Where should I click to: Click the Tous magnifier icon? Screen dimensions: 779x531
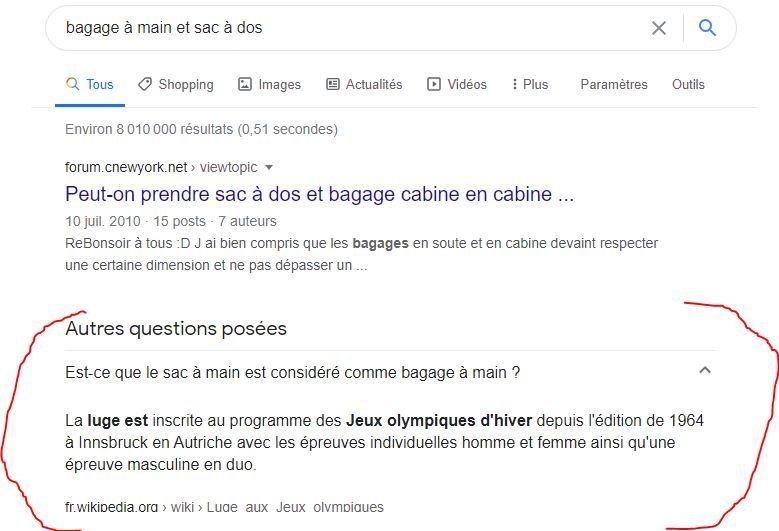pyautogui.click(x=73, y=83)
